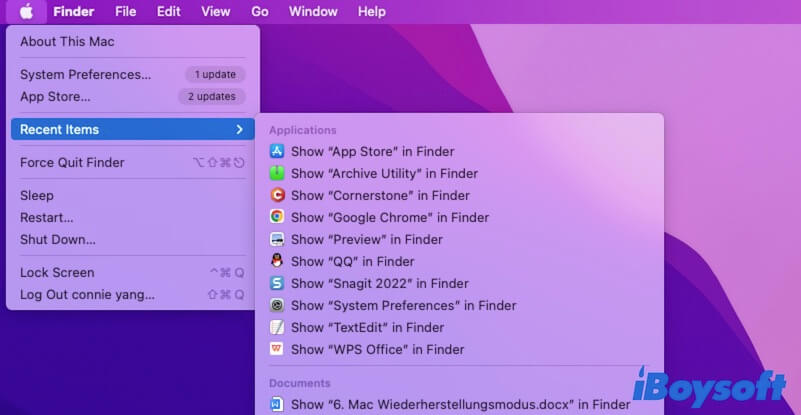This screenshot has width=801, height=415.
Task: Open the Window menu
Action: 313,11
